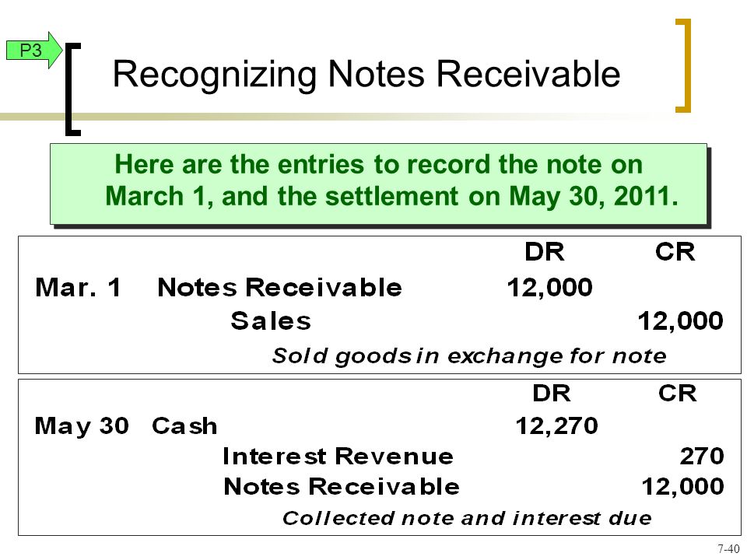Select the Recognizing Notes Receivable title
This screenshot has height=560, width=747.
tap(366, 74)
